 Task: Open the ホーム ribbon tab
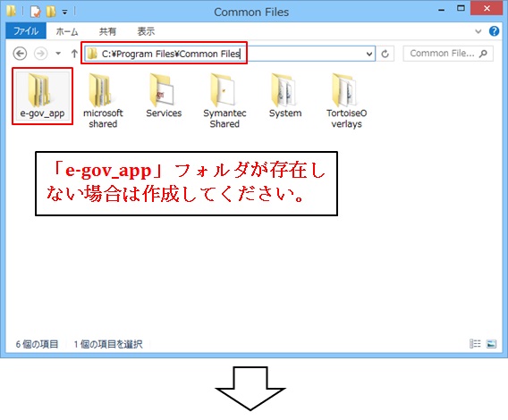(67, 31)
